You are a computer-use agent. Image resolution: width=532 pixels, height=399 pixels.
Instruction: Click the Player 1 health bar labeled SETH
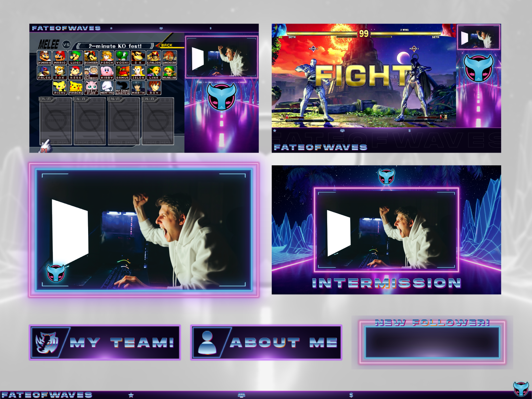322,34
